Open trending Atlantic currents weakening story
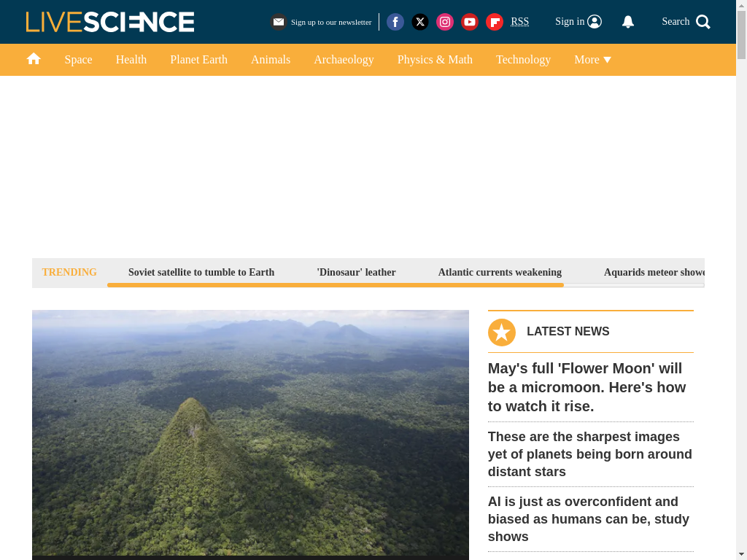The height and width of the screenshot is (560, 747). click(500, 273)
